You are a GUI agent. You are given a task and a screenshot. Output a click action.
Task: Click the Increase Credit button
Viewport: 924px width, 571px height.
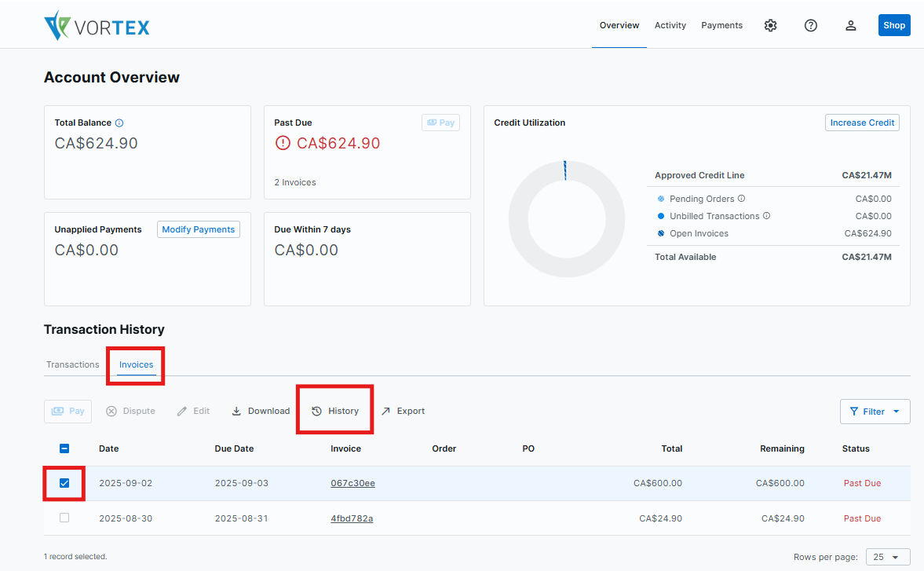[862, 123]
